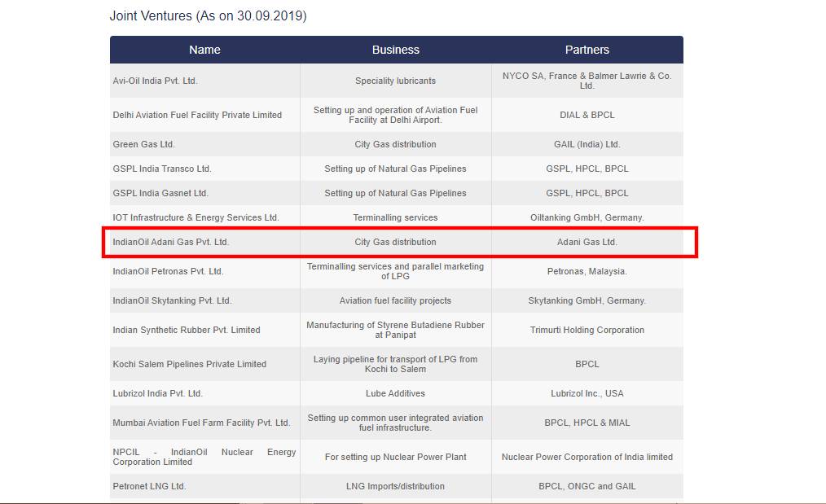The width and height of the screenshot is (826, 504).
Task: Click the Adani Gas Ltd. partner cell
Action: (587, 242)
